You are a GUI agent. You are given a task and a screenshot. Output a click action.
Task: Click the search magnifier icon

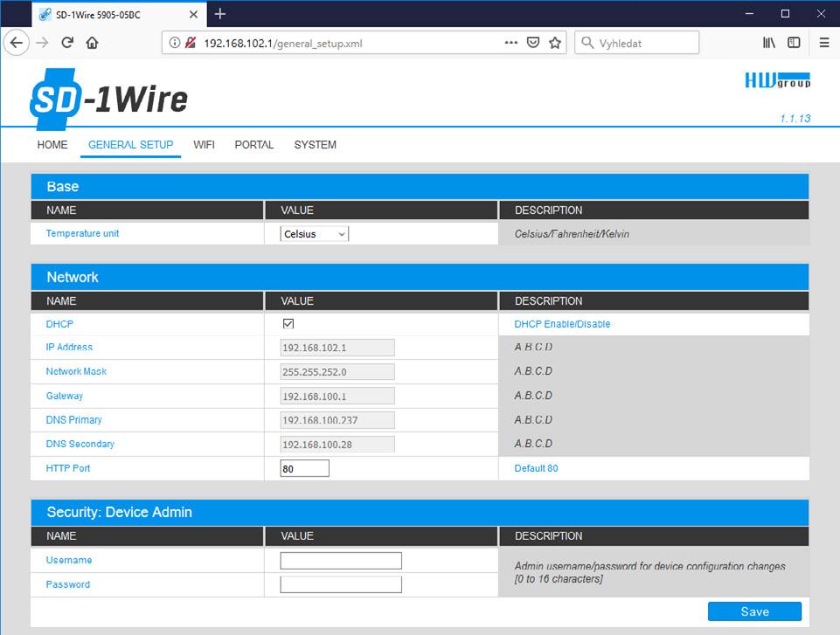pyautogui.click(x=587, y=43)
